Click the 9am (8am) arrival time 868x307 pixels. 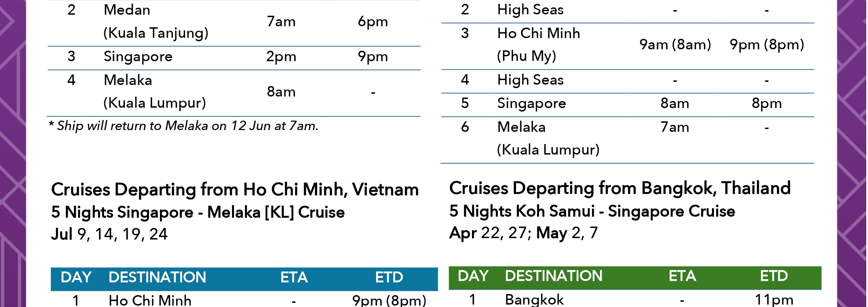[675, 45]
